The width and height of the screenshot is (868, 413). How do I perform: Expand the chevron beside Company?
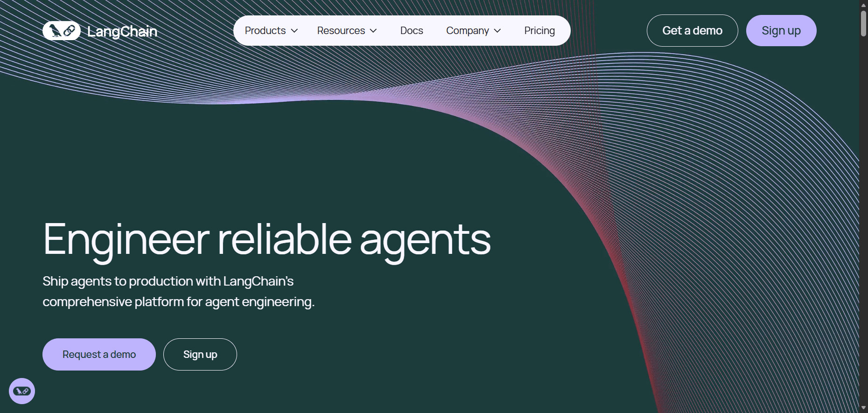497,31
